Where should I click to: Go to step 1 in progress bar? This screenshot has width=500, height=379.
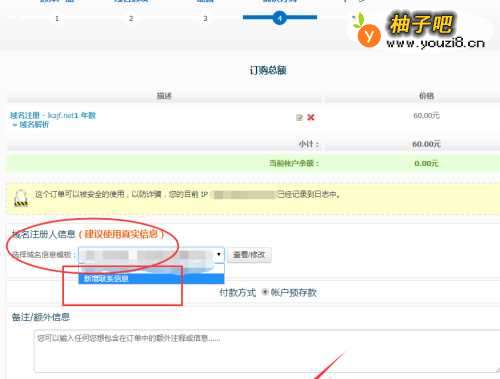[57, 18]
